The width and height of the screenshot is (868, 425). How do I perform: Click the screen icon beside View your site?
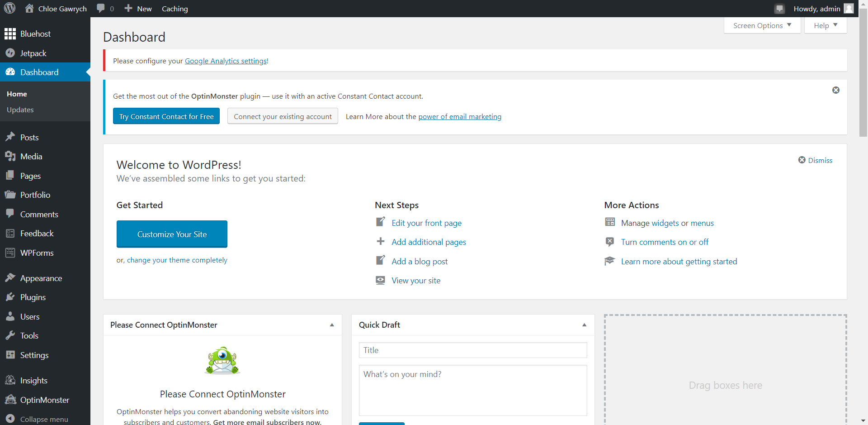click(381, 280)
